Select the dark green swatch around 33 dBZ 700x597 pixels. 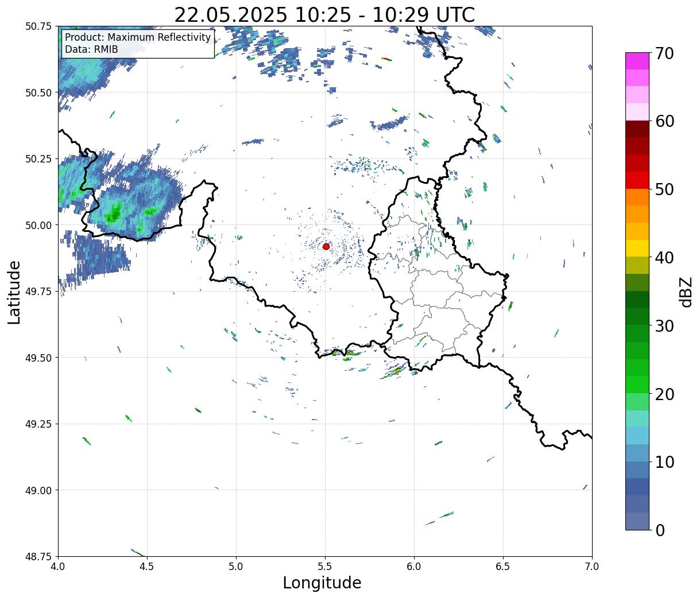(637, 299)
